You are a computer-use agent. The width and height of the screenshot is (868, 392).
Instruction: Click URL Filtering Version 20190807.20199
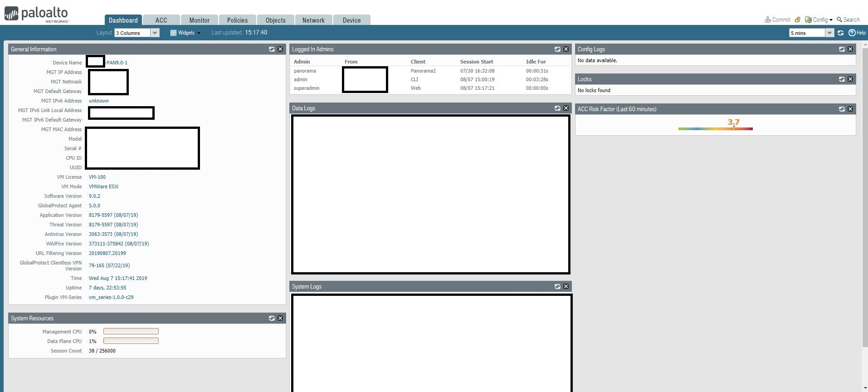(x=107, y=253)
